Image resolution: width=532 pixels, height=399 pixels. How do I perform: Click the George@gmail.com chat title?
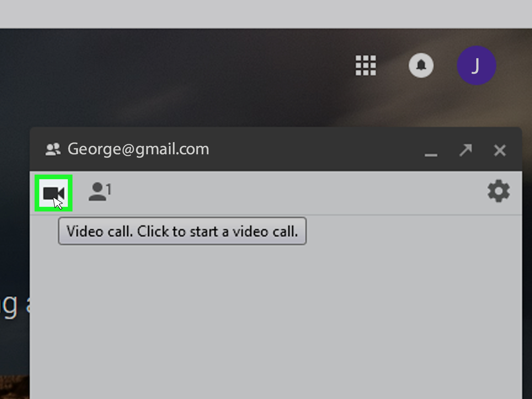(138, 149)
